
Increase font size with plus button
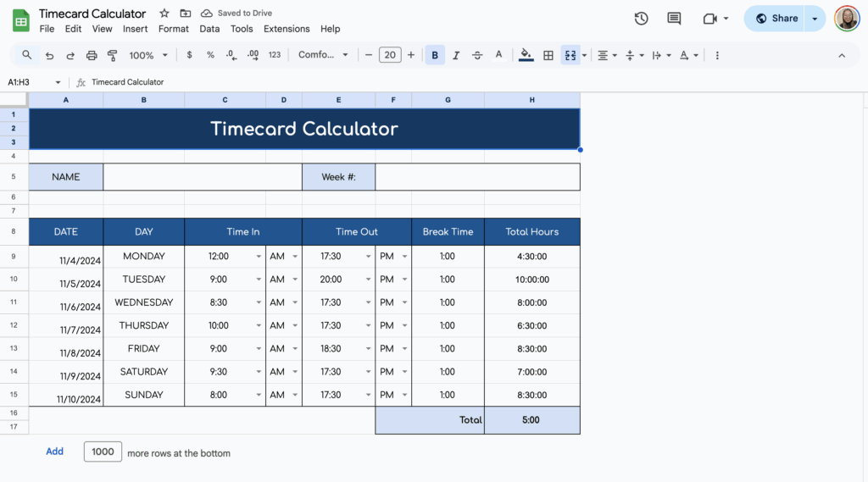click(x=411, y=55)
